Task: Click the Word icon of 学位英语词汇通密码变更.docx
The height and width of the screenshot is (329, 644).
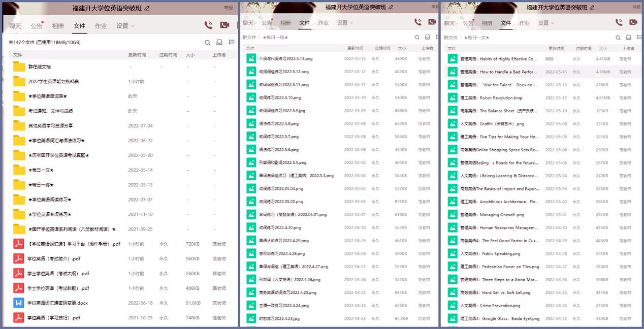Action: point(19,303)
